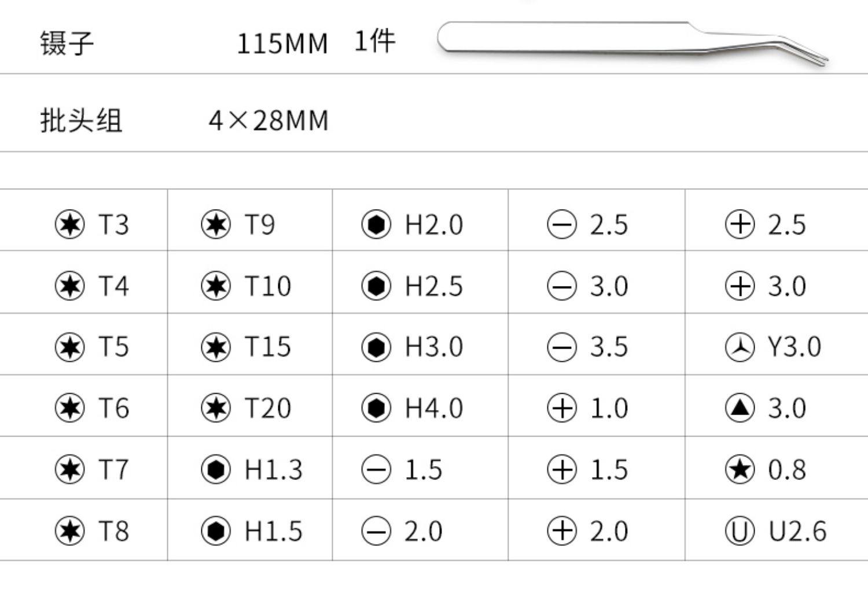Select the 4×28MM bit size text
Image resolution: width=868 pixels, height=612 pixels.
(269, 120)
